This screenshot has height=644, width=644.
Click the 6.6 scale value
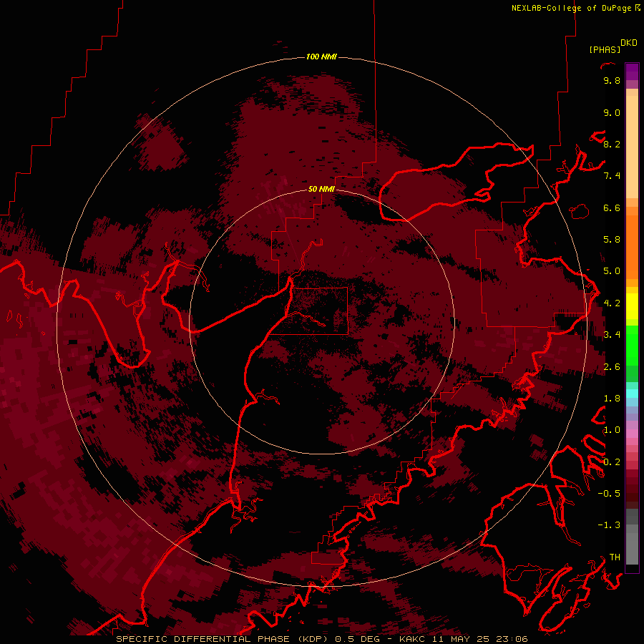tap(612, 208)
